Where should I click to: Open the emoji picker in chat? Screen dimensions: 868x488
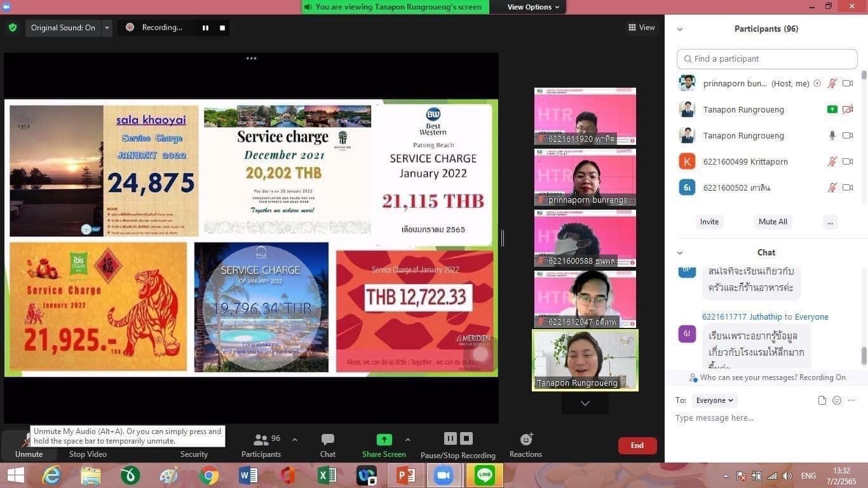pyautogui.click(x=836, y=400)
